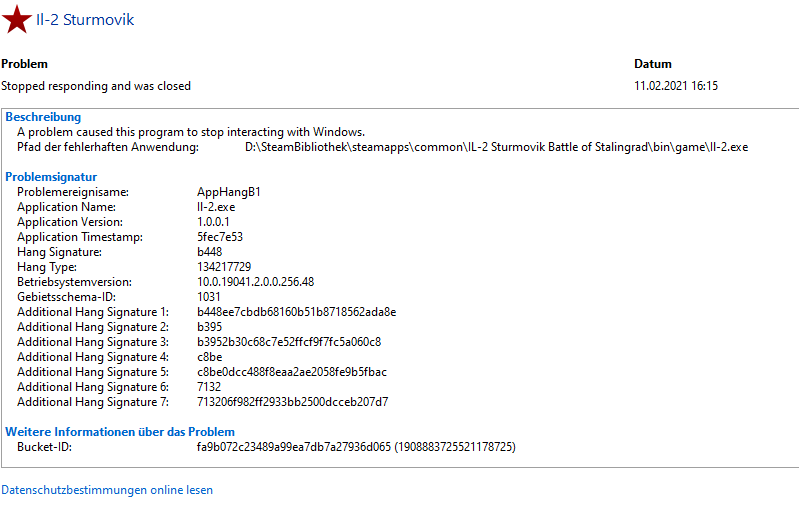This screenshot has width=799, height=530.
Task: Click the Problem column header
Action: click(x=24, y=64)
